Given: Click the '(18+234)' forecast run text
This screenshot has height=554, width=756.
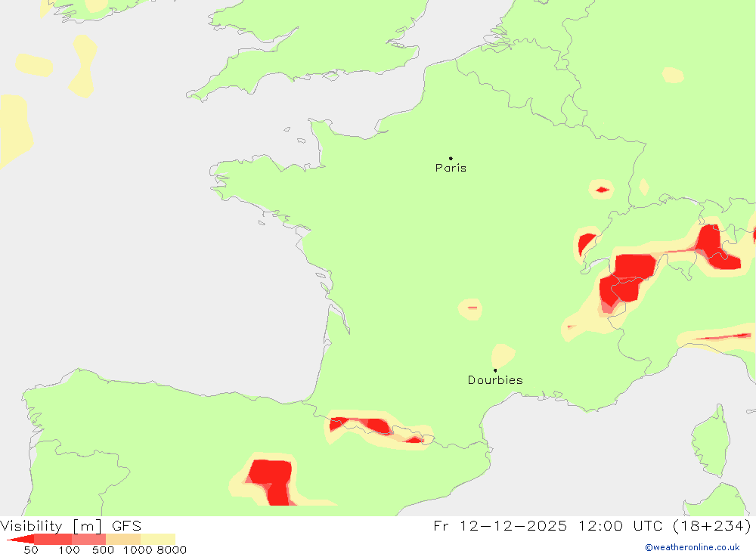Looking at the screenshot, I should coord(711,525).
